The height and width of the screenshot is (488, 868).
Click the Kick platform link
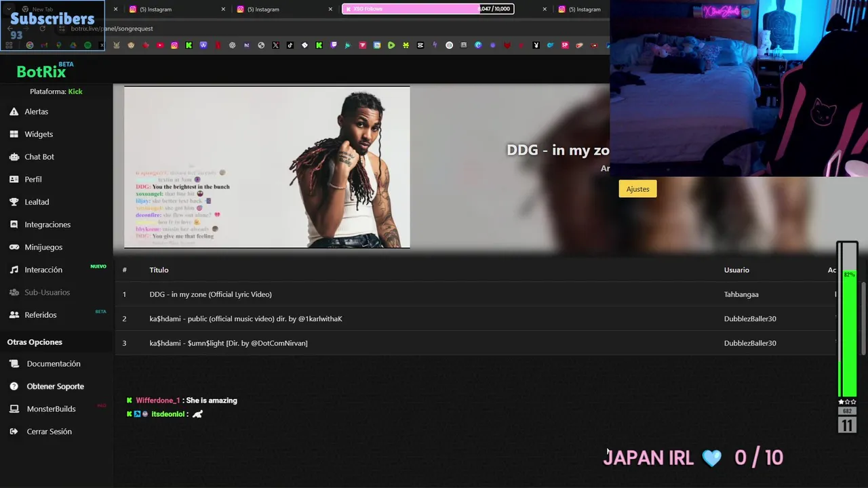coord(75,91)
